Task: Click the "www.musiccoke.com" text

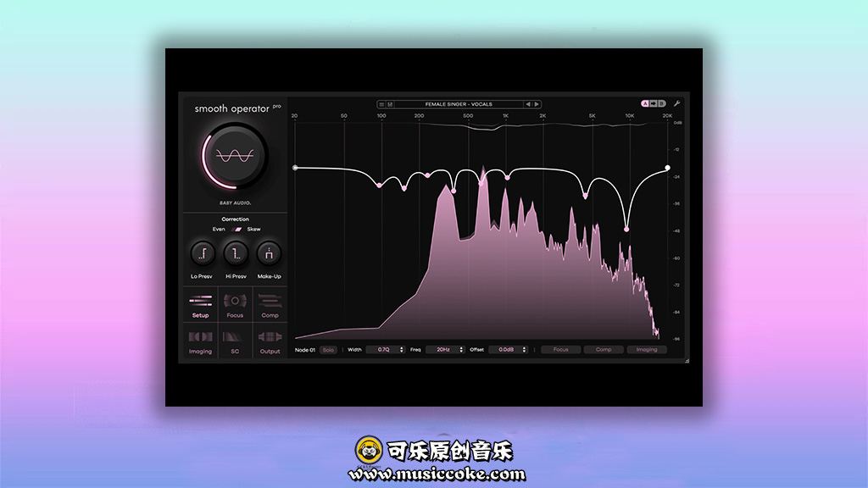Action: coord(437,474)
